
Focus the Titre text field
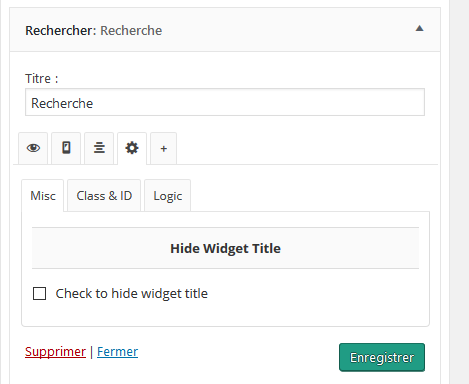pyautogui.click(x=225, y=102)
